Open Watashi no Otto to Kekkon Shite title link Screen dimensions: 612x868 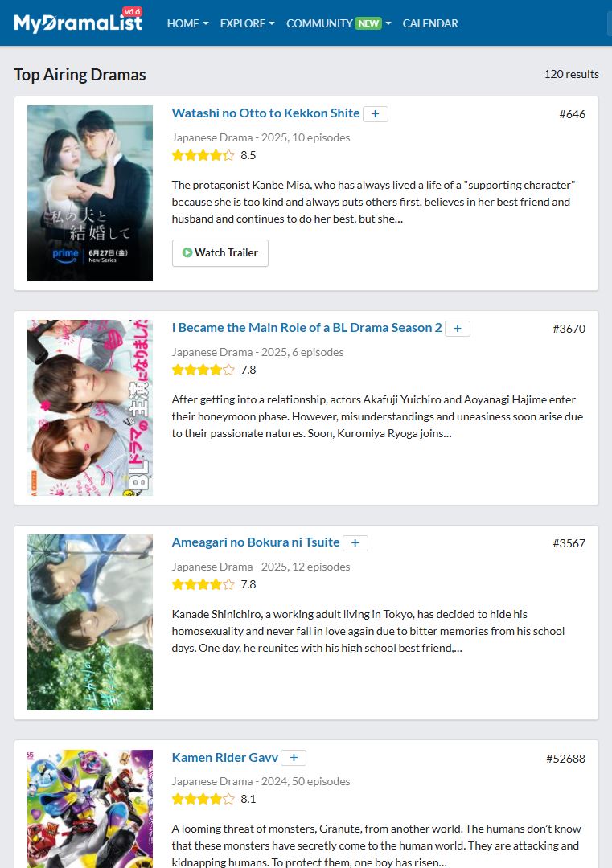coord(266,113)
